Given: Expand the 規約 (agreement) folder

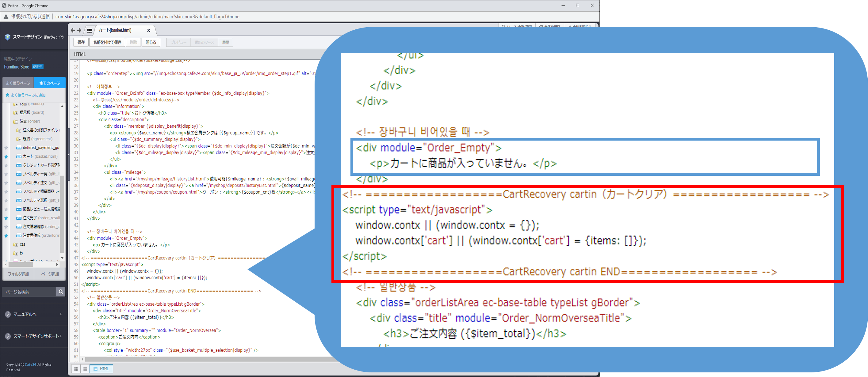Looking at the screenshot, I should click(19, 139).
